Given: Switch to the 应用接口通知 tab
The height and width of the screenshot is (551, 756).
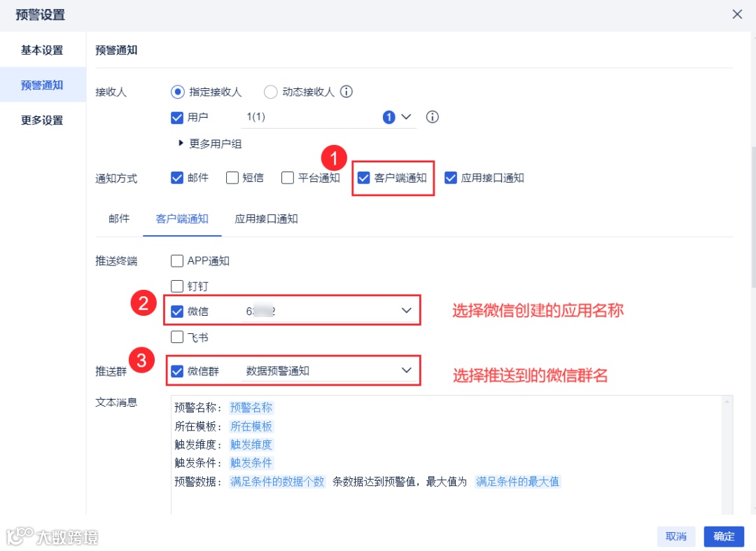Looking at the screenshot, I should point(266,219).
